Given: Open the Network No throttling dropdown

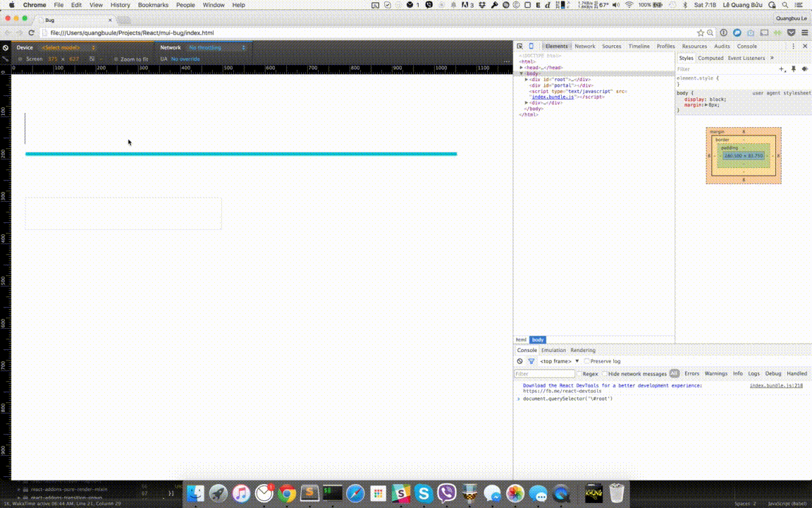Looking at the screenshot, I should click(216, 48).
